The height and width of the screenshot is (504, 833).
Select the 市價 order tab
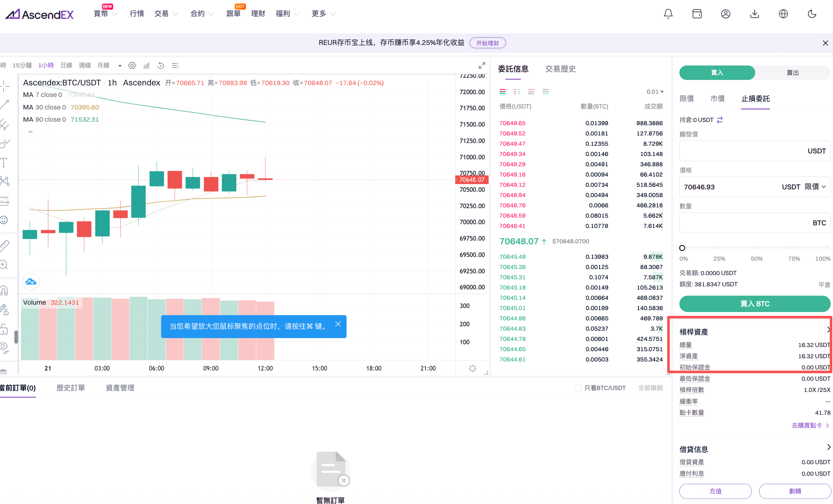717,99
